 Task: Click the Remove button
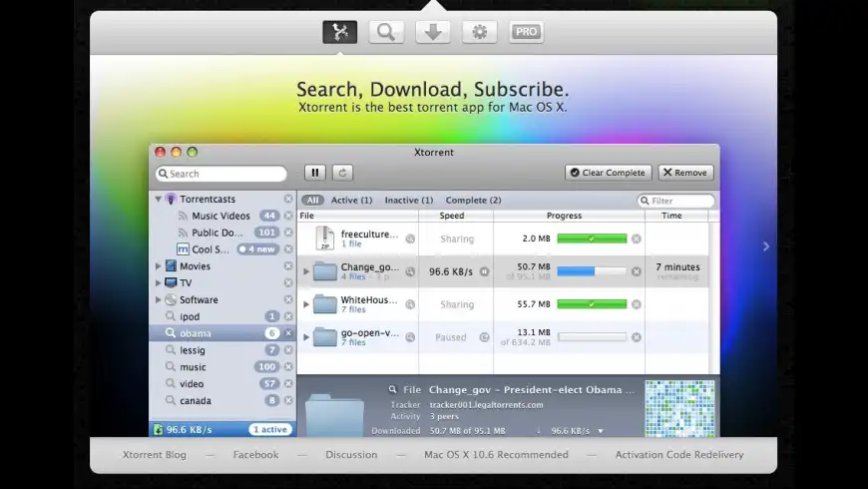[x=685, y=173]
